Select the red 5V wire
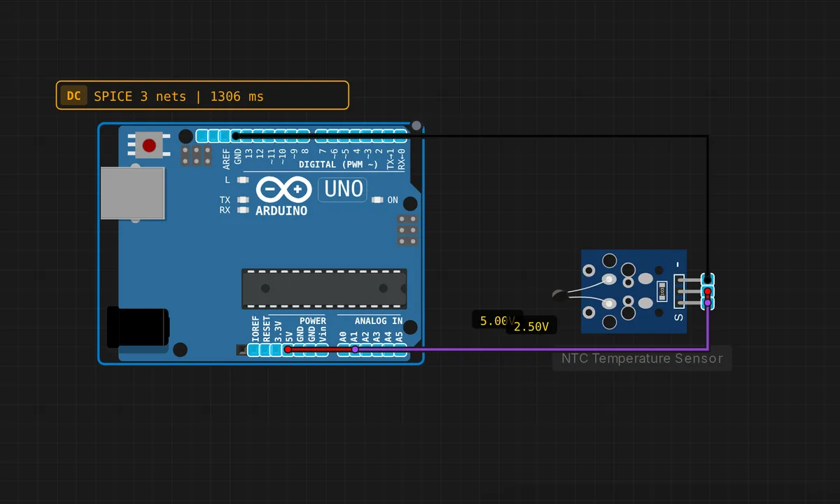Screen dimensions: 840x504 [x=321, y=349]
